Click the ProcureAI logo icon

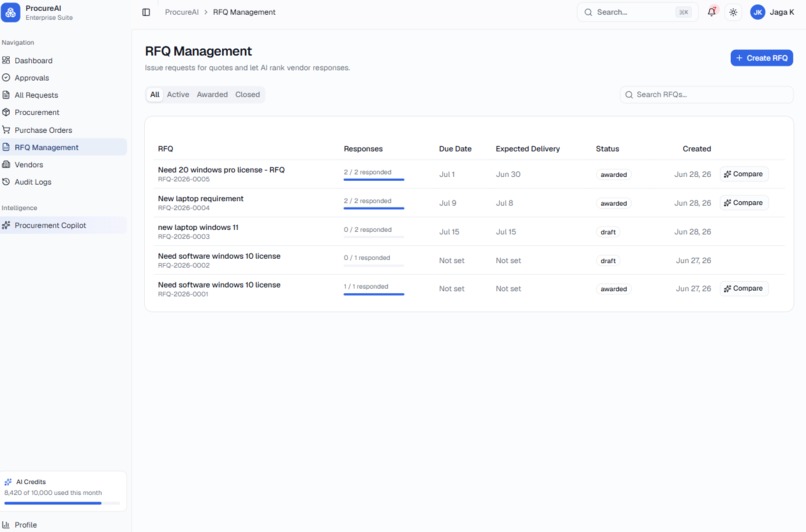point(10,12)
